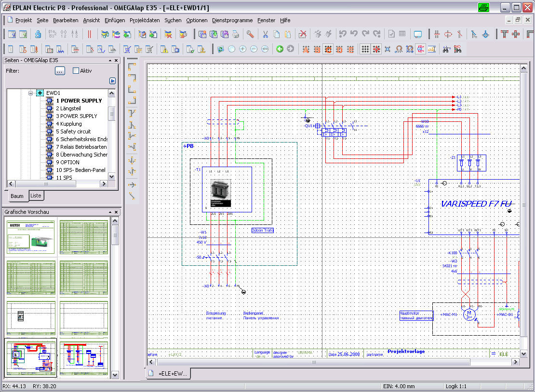Toggle the highlighted red connection display button
The image size is (535, 392).
click(421, 50)
